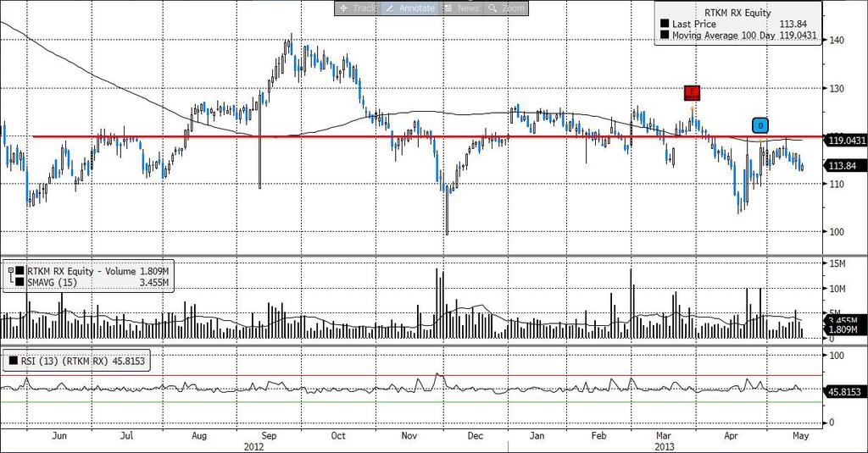
Task: Select the RTKM RX Equity legend title
Action: point(737,13)
